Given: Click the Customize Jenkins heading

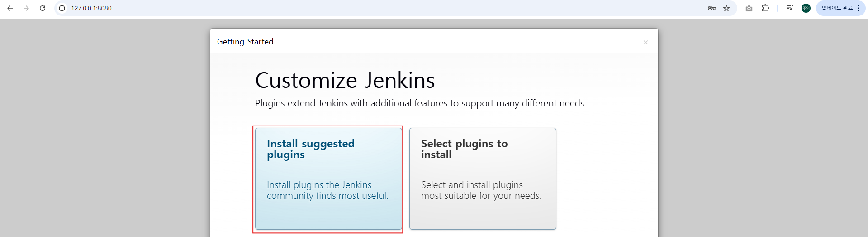Looking at the screenshot, I should click(x=345, y=80).
